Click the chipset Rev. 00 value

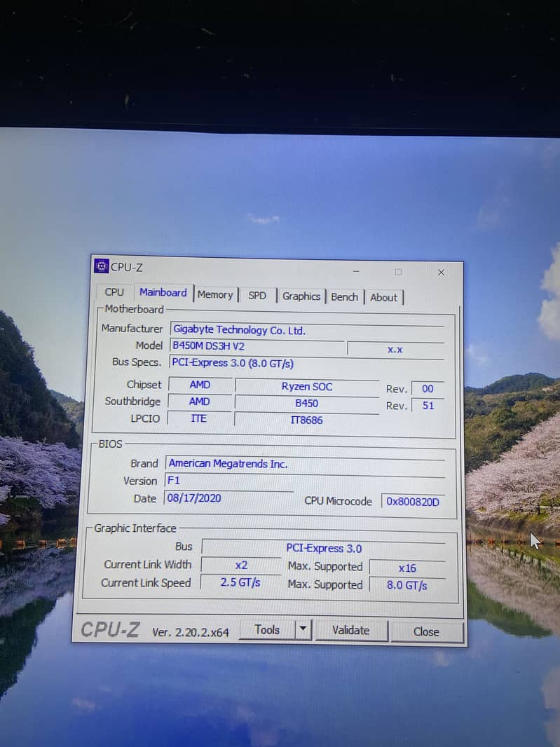tap(428, 389)
